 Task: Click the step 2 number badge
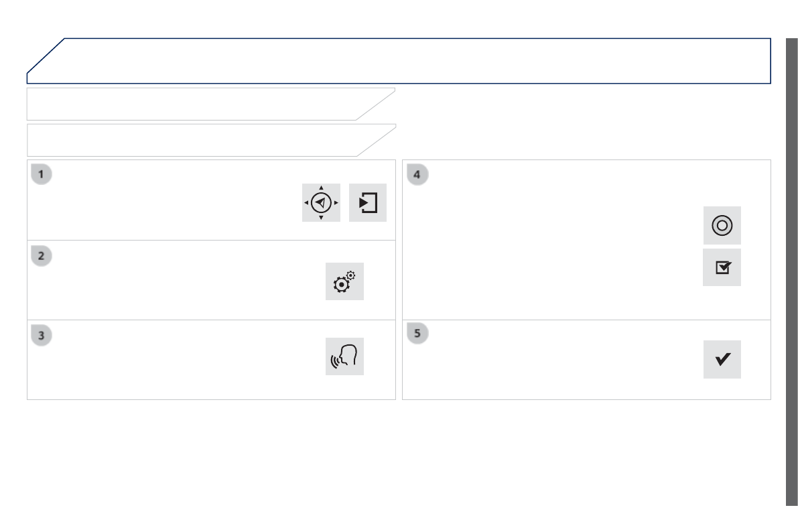point(42,255)
